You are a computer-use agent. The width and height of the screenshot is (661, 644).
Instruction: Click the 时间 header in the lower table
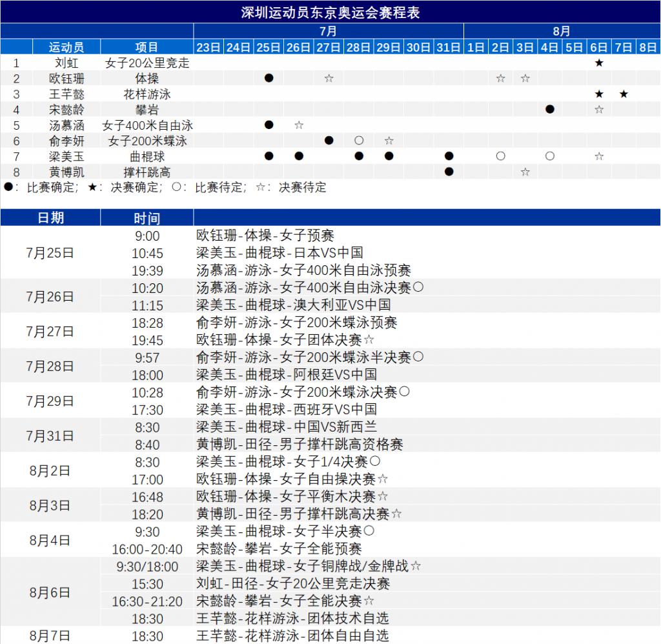coord(147,218)
